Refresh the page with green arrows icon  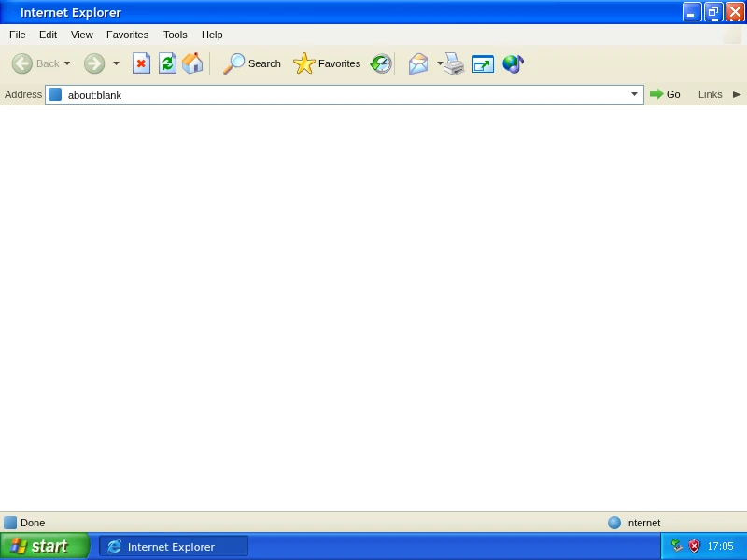(x=167, y=63)
